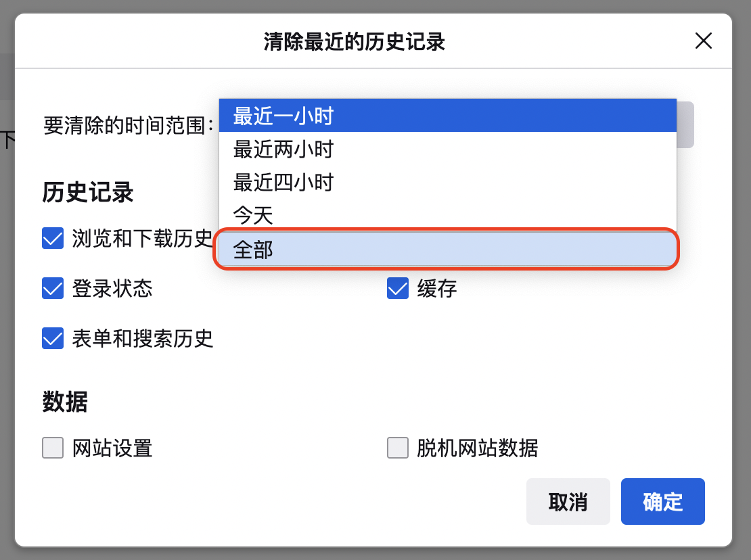751x560 pixels.
Task: Click the 登录状态 label text
Action: [x=112, y=289]
